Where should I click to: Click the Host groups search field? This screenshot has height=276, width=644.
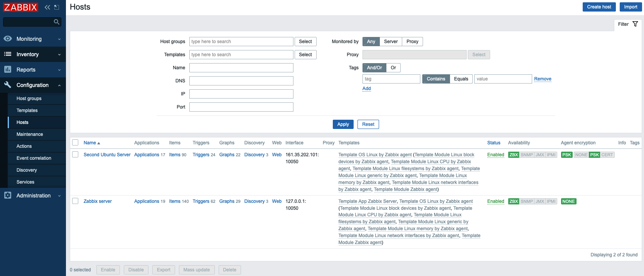(x=241, y=42)
